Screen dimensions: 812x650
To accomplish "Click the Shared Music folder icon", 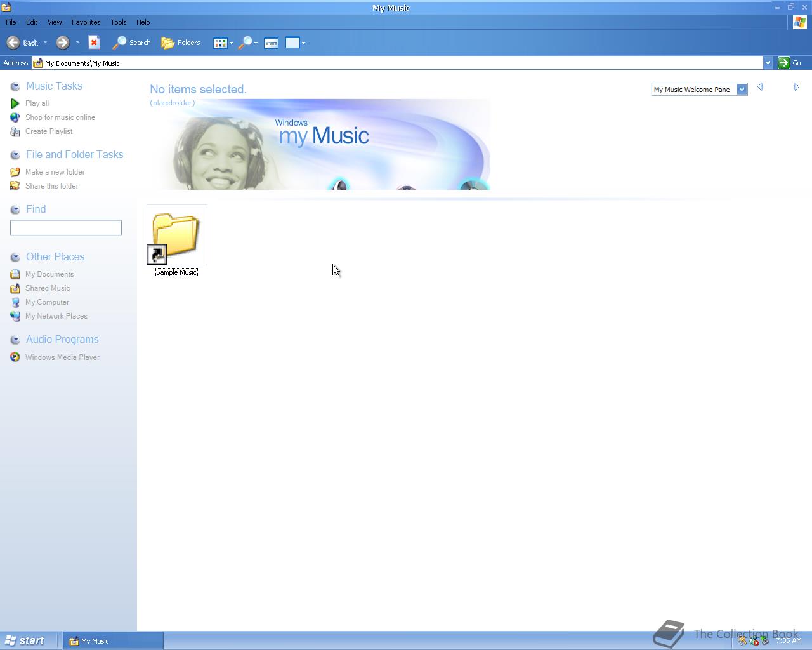I will [15, 288].
